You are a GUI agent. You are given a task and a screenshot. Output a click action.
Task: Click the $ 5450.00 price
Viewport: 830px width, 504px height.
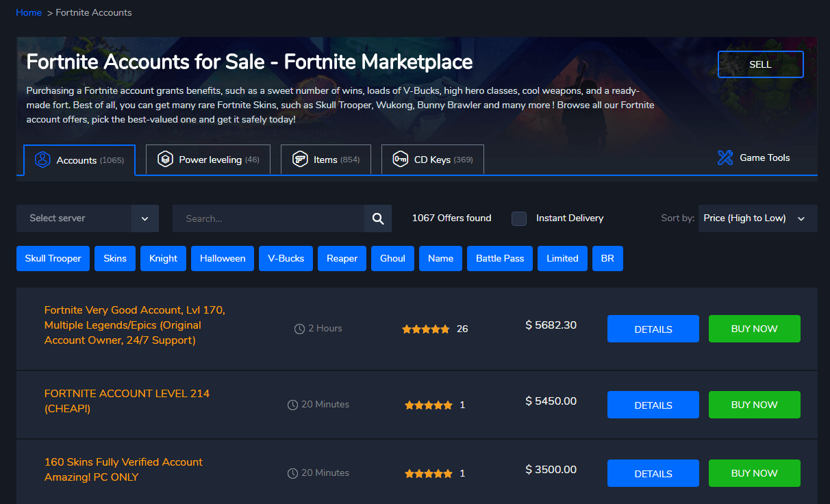[551, 401]
